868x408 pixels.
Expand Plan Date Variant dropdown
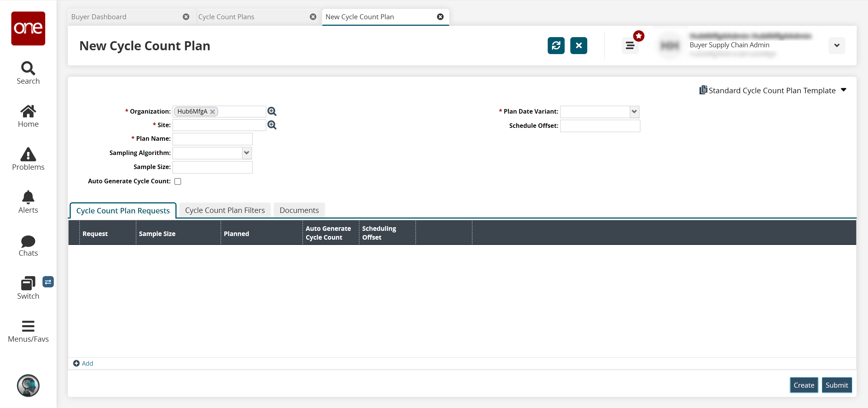[x=634, y=112]
